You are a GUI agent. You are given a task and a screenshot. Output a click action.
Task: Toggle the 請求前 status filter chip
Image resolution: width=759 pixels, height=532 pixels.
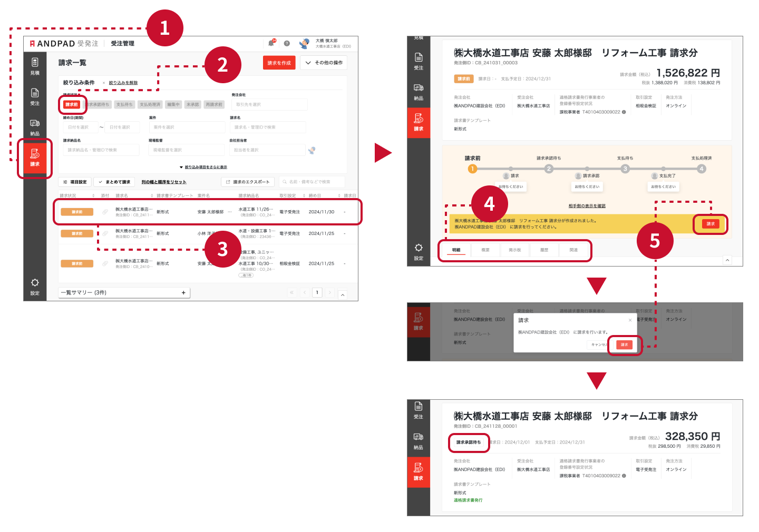(72, 104)
